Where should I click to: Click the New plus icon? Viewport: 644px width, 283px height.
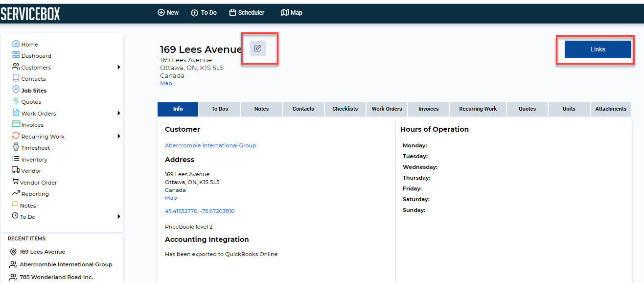[x=161, y=13]
